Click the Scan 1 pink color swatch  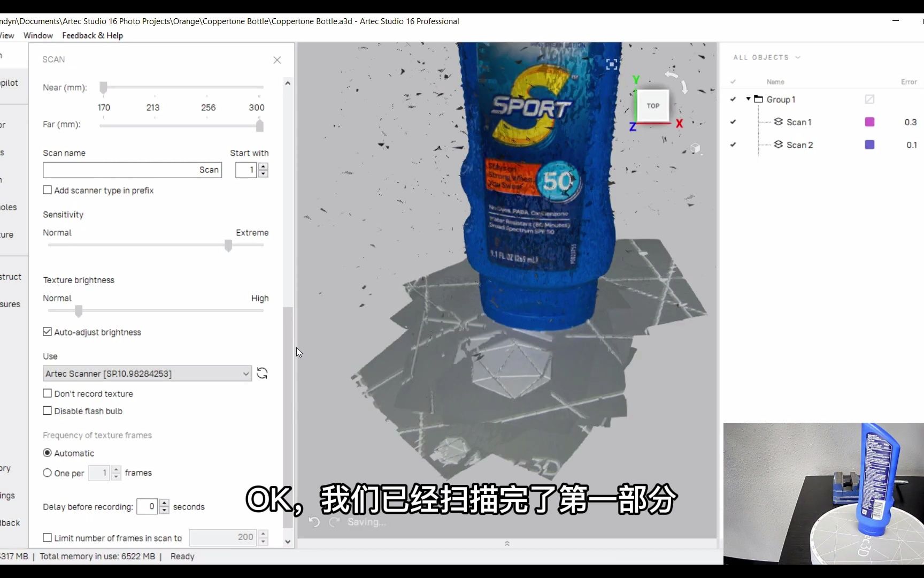point(869,122)
